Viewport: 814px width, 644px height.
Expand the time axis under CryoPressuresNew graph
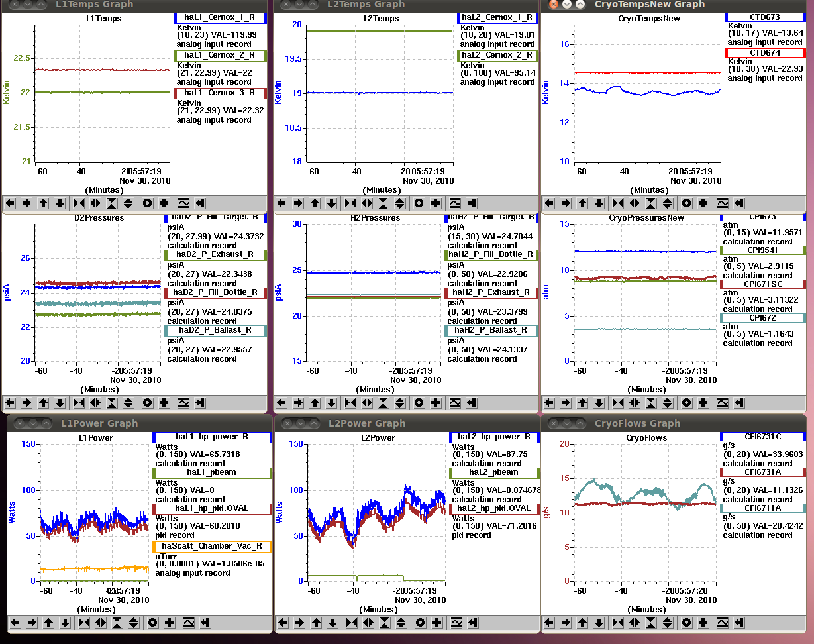[x=635, y=402]
